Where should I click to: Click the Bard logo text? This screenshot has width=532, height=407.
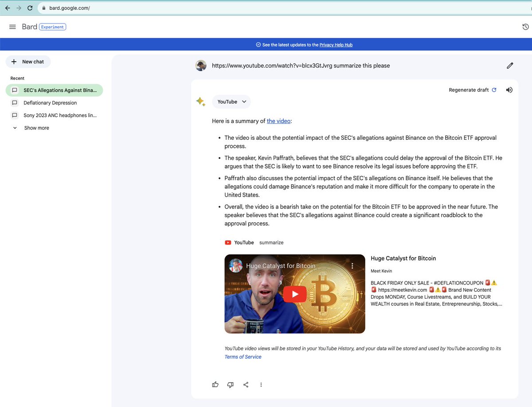[x=29, y=27]
